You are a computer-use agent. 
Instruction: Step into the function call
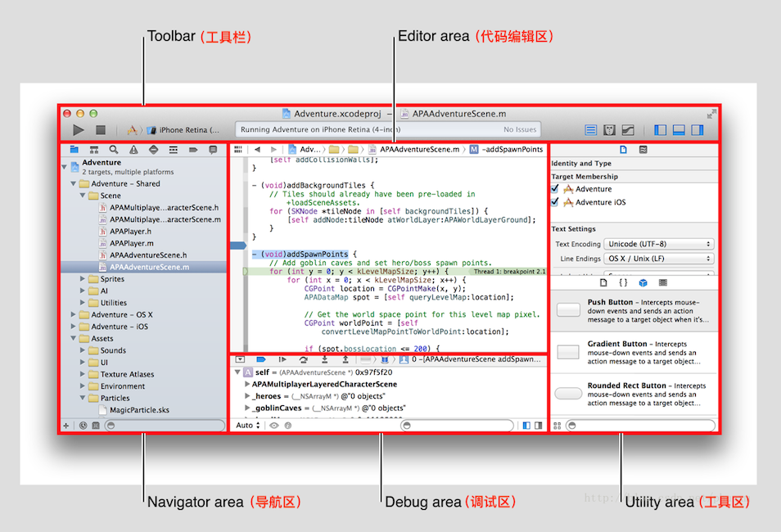click(324, 359)
